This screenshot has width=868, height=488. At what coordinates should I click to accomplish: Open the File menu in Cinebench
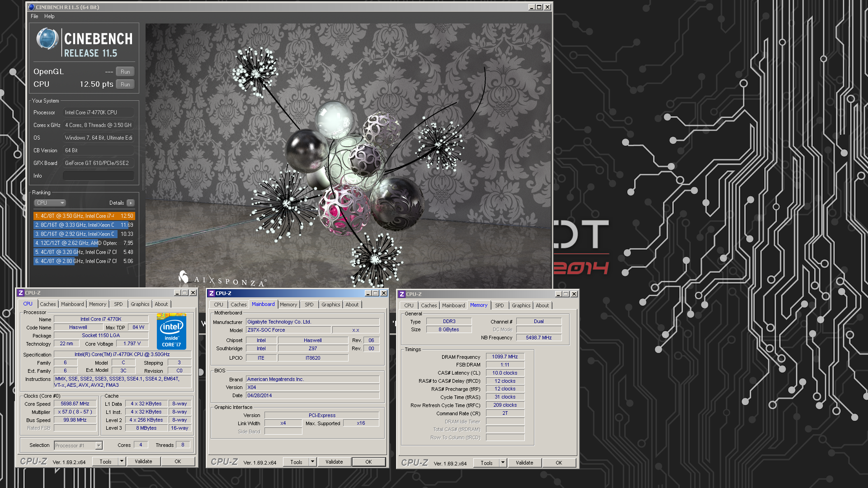click(34, 16)
